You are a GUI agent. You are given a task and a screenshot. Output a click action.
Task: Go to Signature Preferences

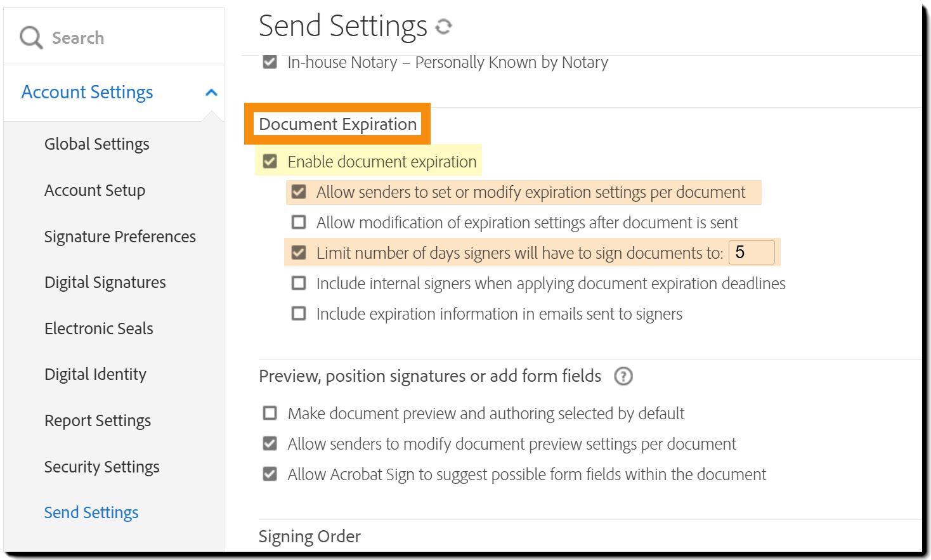tap(120, 237)
